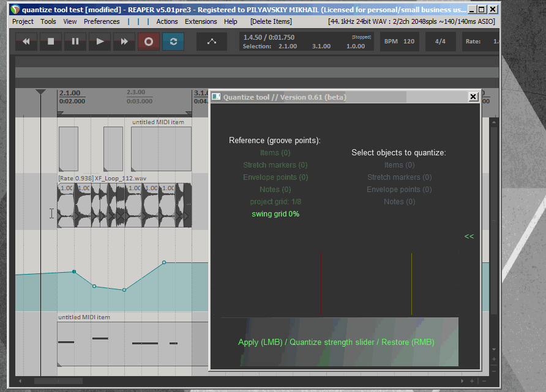Select the top untitled MIDI item

pos(161,149)
